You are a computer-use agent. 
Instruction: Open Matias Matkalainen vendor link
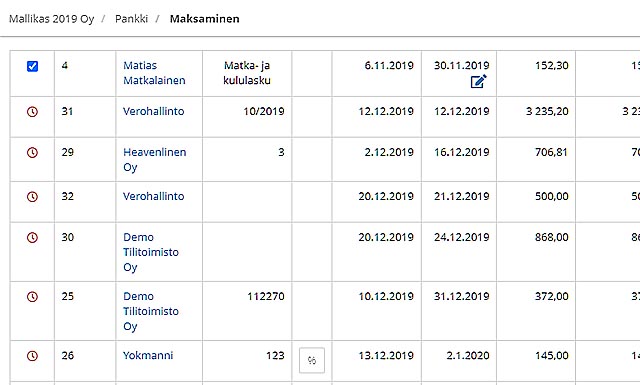154,73
